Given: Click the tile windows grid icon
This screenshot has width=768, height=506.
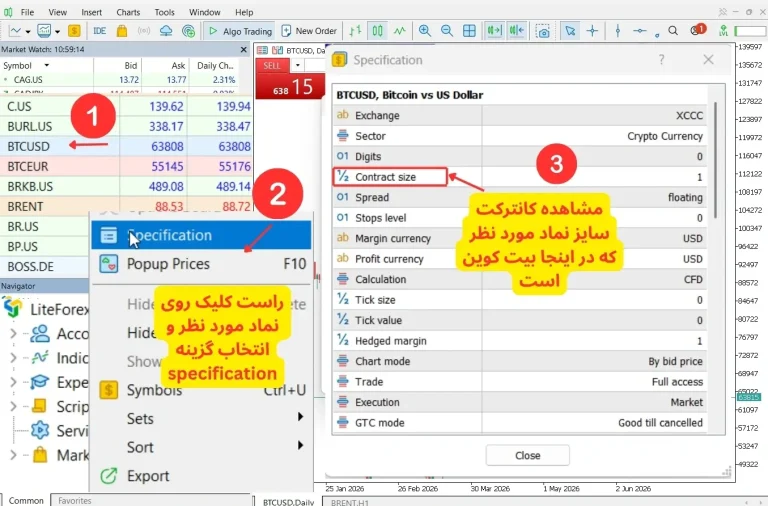Looking at the screenshot, I should (x=469, y=31).
